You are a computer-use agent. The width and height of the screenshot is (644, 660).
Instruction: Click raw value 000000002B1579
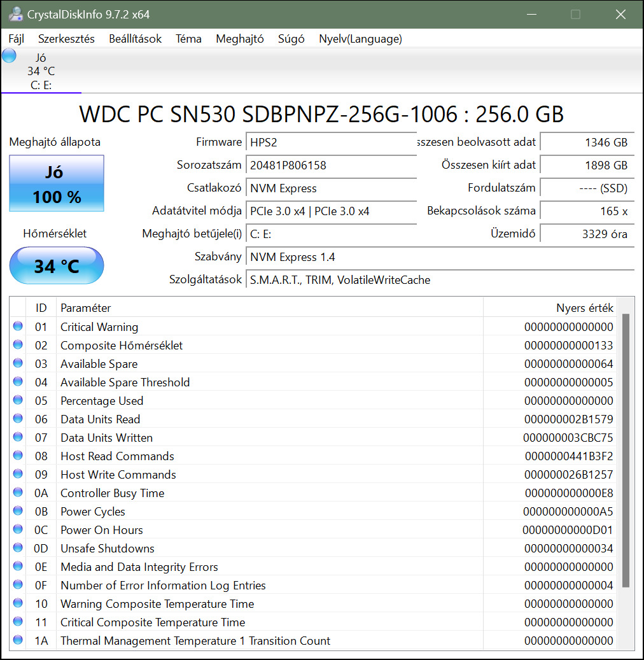[569, 419]
